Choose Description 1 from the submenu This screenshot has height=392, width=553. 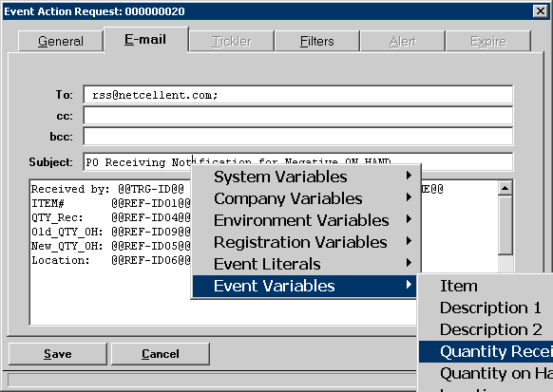(x=486, y=308)
